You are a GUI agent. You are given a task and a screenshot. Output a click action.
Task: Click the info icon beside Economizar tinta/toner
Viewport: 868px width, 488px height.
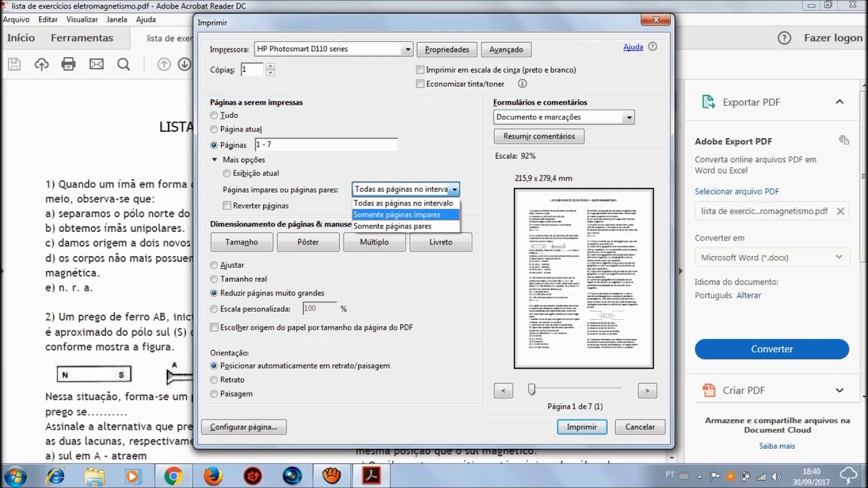[522, 83]
